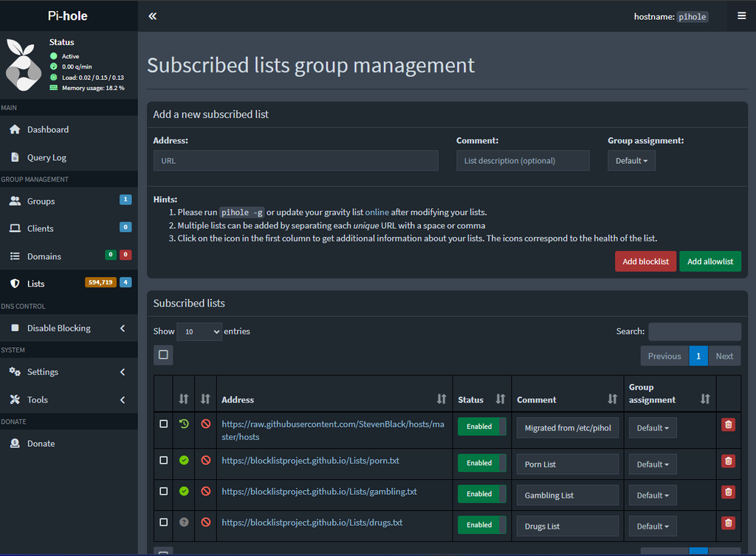Expand the Tools submenu
Screen dimensions: 756x556
pos(69,399)
